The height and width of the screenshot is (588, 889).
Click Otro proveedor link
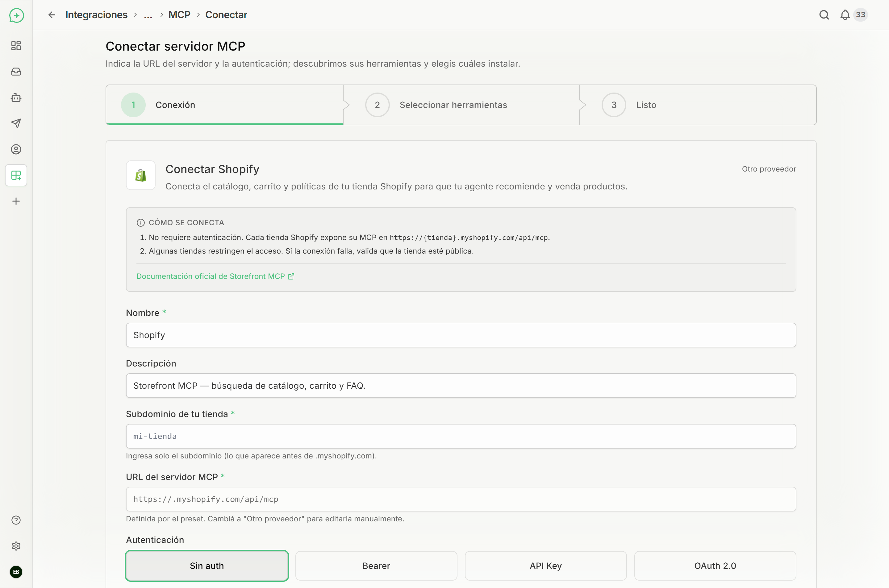[769, 169]
